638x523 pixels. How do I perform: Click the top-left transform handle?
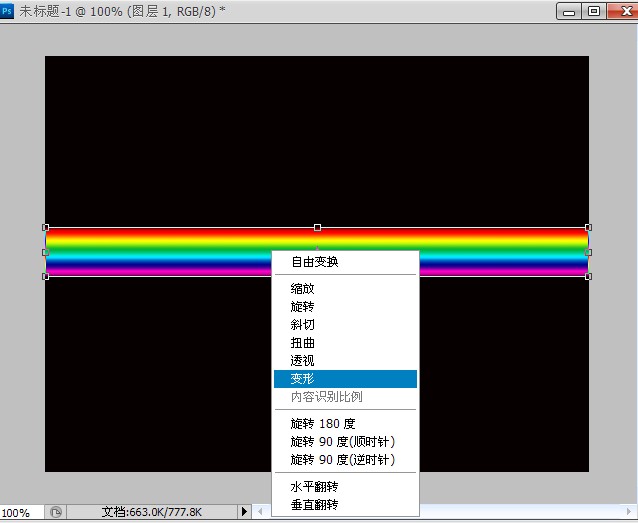pos(46,227)
